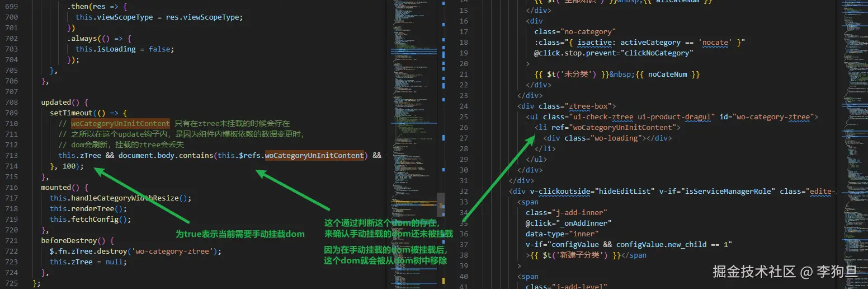
Task: Click the 'beforeDestroy() {' hook line
Action: tap(78, 241)
